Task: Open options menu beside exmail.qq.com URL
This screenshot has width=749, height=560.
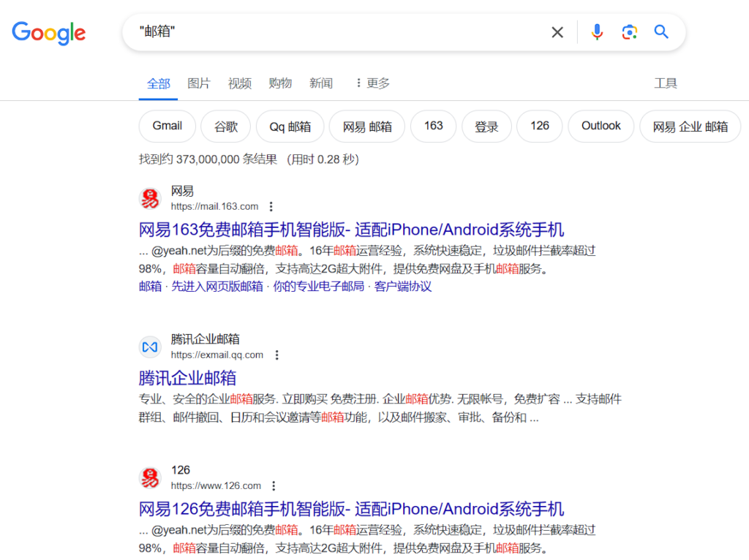Action: (276, 355)
